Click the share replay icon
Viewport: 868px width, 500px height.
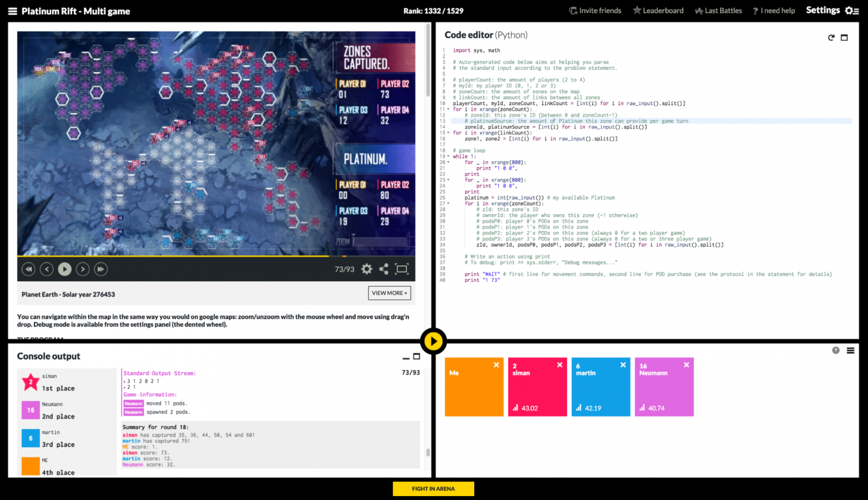(x=384, y=269)
